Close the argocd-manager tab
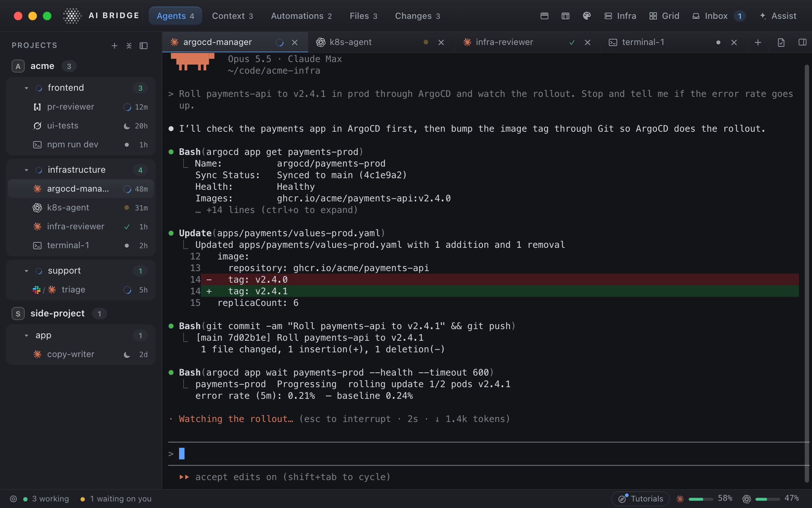Screen dimensions: 812x508 (295, 42)
